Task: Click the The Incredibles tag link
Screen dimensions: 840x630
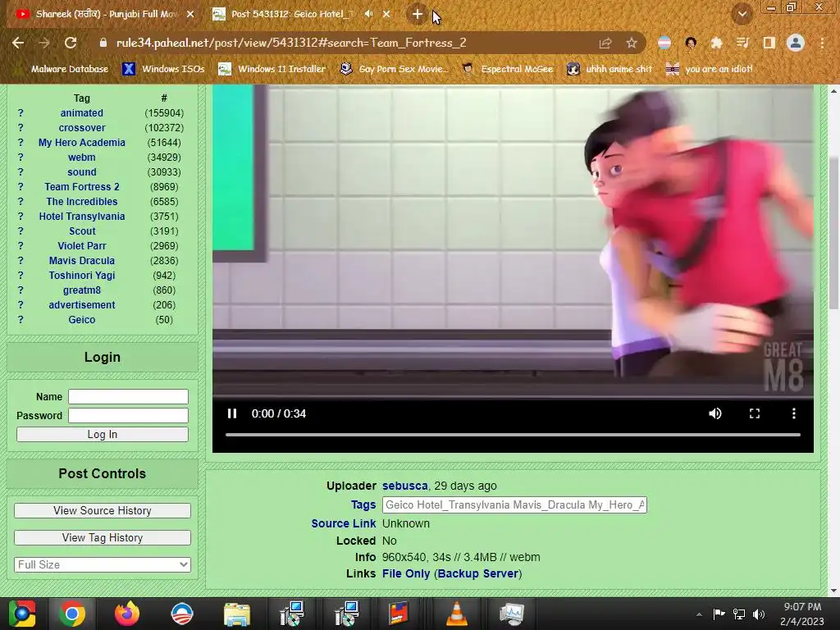Action: point(81,202)
